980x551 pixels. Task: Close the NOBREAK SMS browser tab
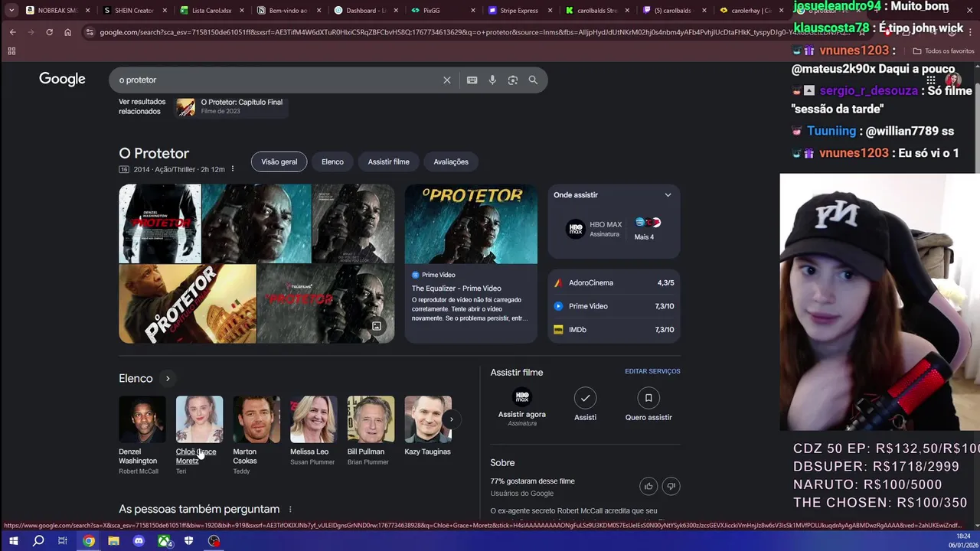[x=87, y=11]
